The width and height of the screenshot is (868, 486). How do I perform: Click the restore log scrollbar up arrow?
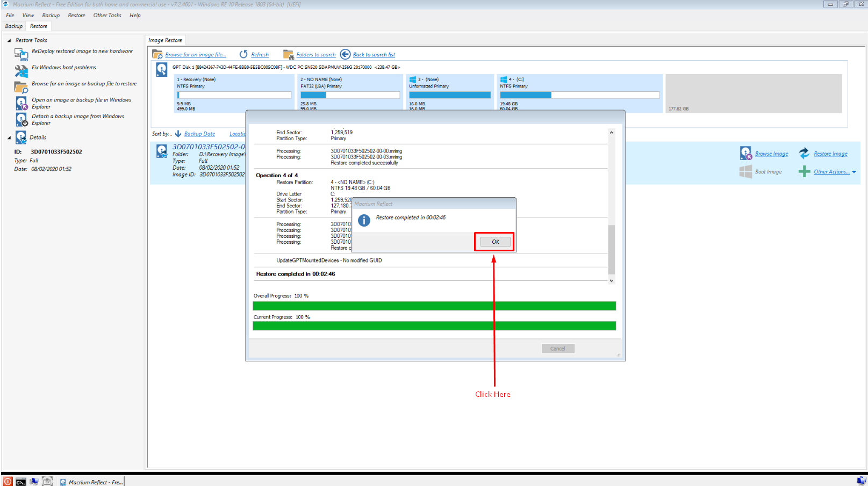coord(611,132)
